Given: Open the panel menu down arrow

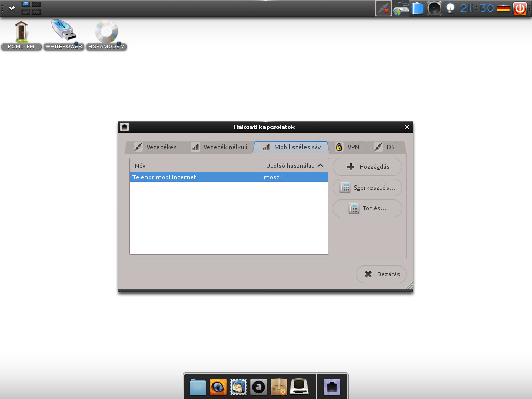Looking at the screenshot, I should [11, 8].
